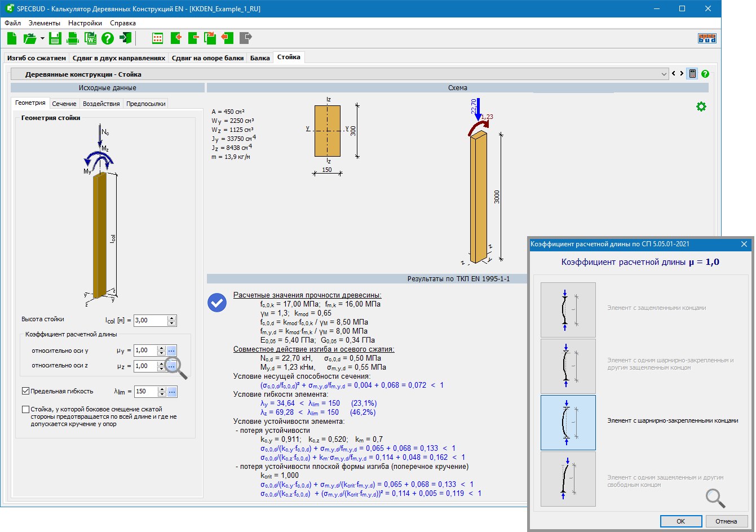Image resolution: width=756 pixels, height=532 pixels.
Task: Open the green gear settings for the scheme
Action: [x=701, y=107]
